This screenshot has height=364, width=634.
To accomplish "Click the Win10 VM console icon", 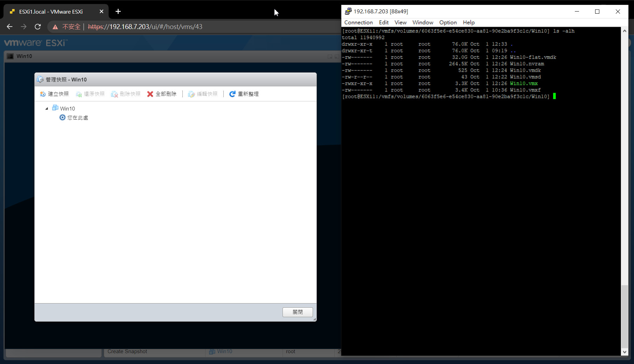I will (x=10, y=56).
